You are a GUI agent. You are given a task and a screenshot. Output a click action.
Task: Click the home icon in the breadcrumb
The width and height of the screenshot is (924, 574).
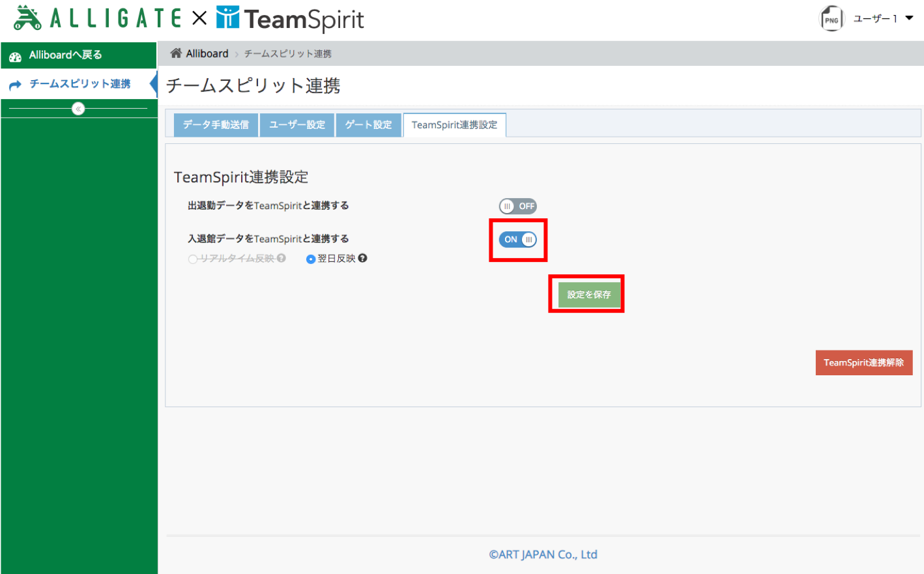click(176, 53)
